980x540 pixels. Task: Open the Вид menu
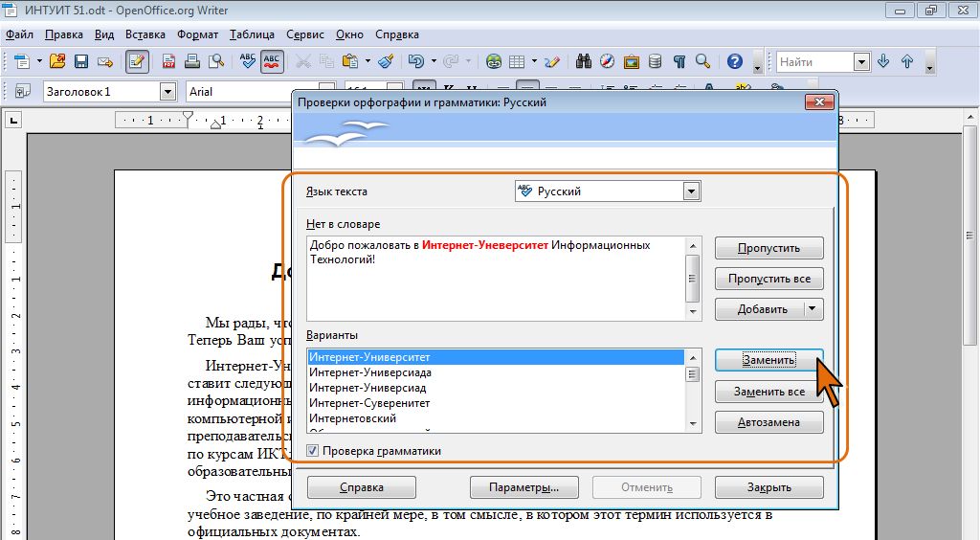104,34
